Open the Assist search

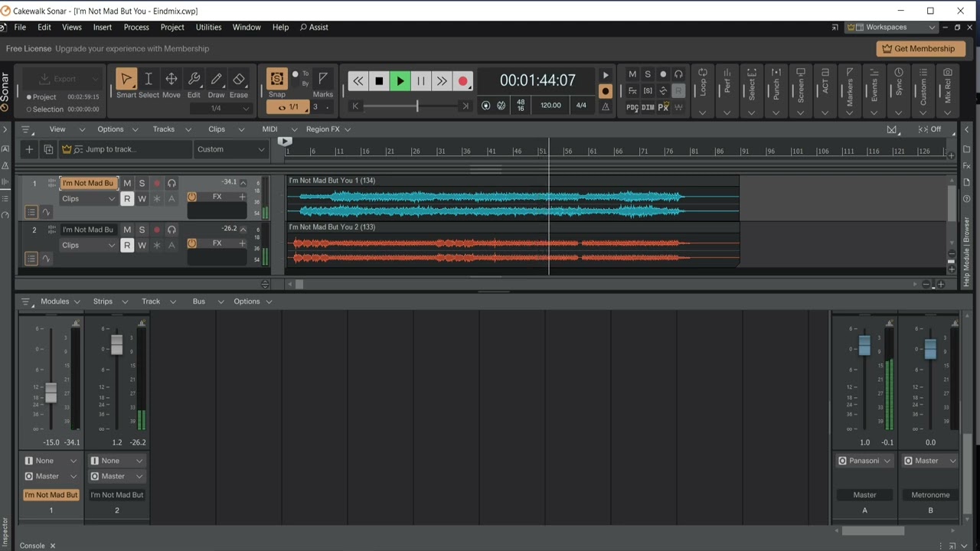[x=314, y=28]
